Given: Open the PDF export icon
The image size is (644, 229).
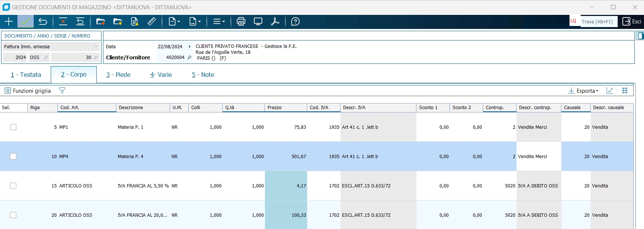Looking at the screenshot, I should 275,22.
